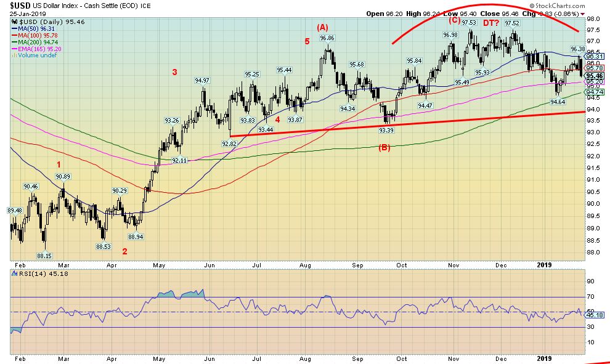Click the 95.46 closing price tag on right axis
The image size is (610, 364).
point(595,75)
